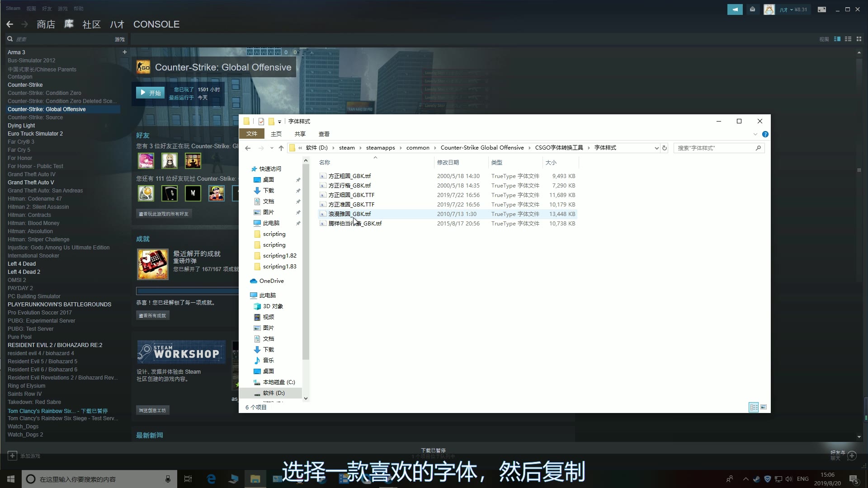Switch Explorer to large thumbnail view

click(x=764, y=407)
